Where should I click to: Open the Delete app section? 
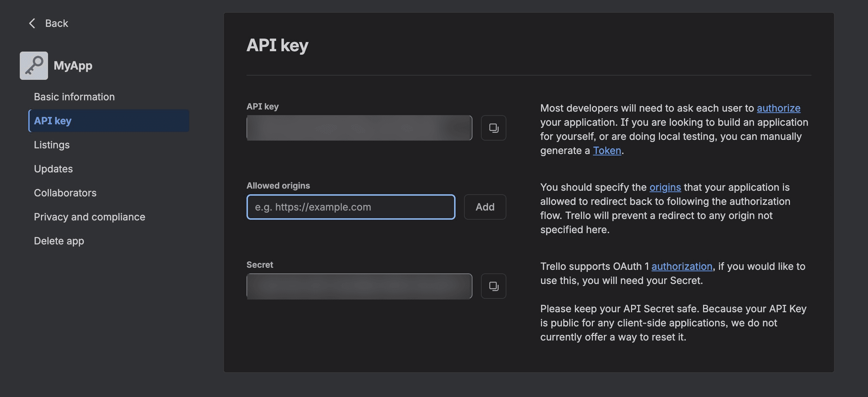point(59,241)
